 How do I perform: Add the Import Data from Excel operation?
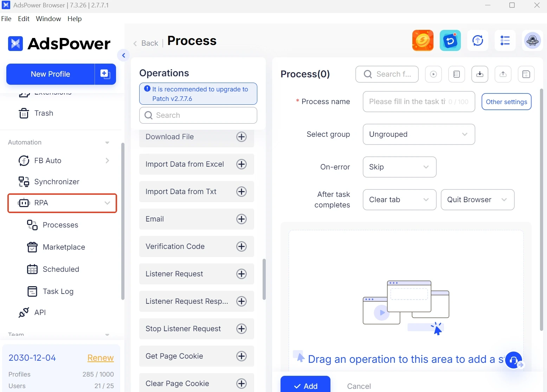click(x=242, y=164)
